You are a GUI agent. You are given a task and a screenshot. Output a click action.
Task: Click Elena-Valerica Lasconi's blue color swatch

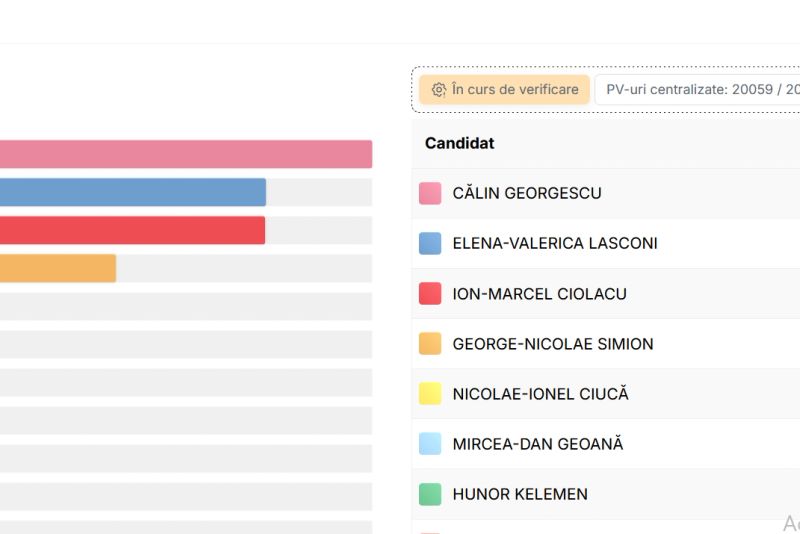pyautogui.click(x=430, y=244)
